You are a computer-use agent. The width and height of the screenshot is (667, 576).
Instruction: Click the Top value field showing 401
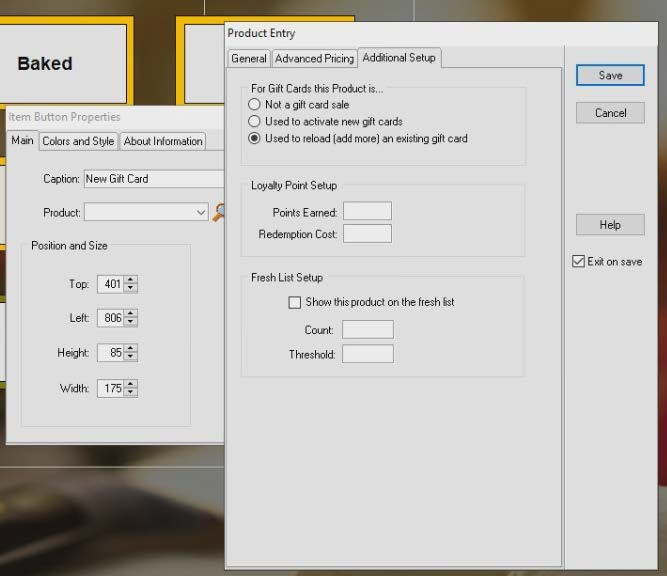(111, 284)
